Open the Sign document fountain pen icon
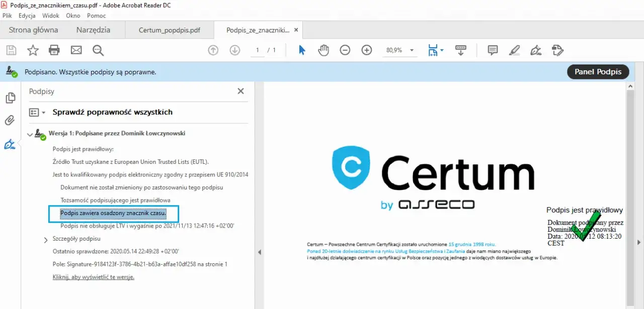 [536, 50]
